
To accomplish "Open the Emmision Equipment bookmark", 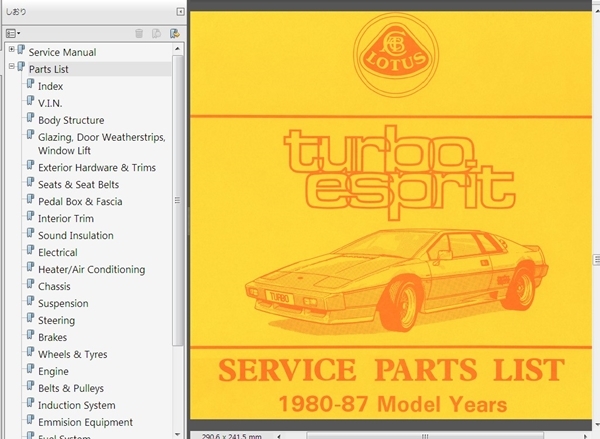I will 85,422.
